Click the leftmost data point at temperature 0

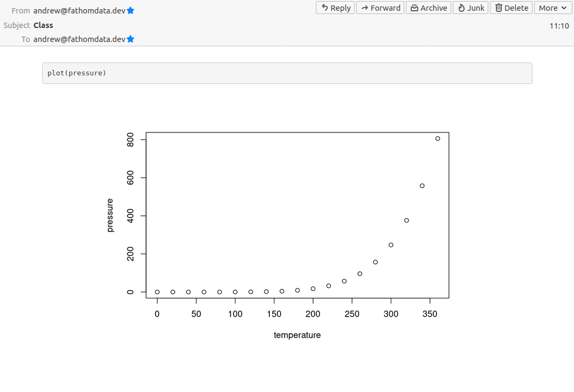click(157, 292)
